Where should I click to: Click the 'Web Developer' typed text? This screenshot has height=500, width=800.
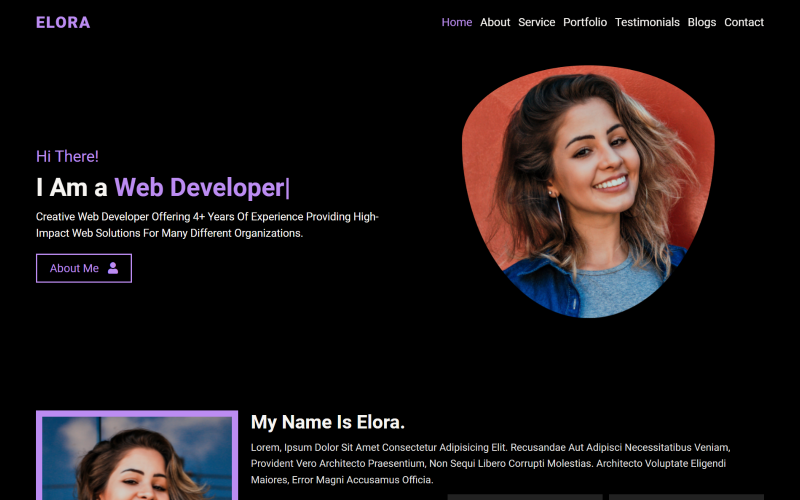(199, 187)
